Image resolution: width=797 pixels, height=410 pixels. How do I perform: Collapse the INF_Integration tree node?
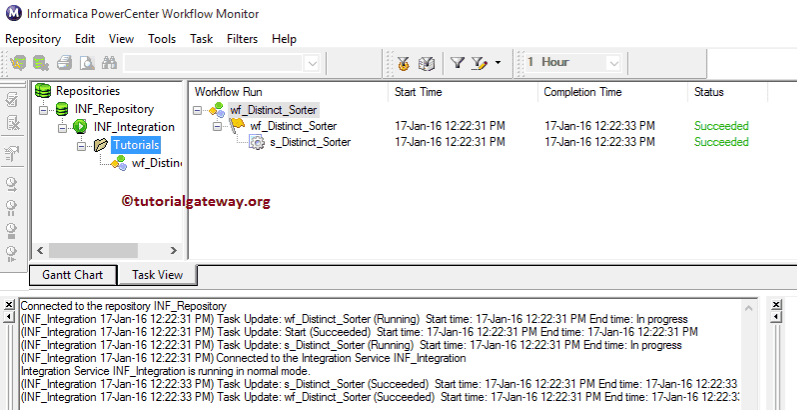(63, 128)
